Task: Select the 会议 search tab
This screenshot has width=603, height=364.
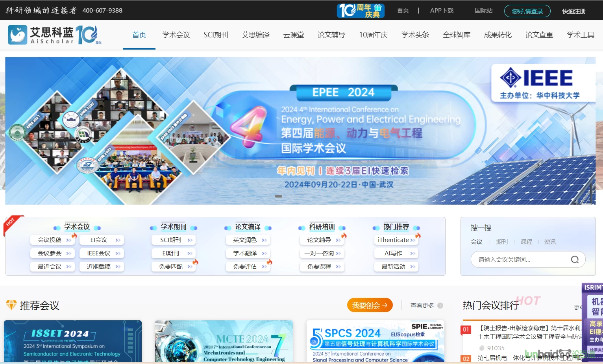Action: (x=476, y=242)
